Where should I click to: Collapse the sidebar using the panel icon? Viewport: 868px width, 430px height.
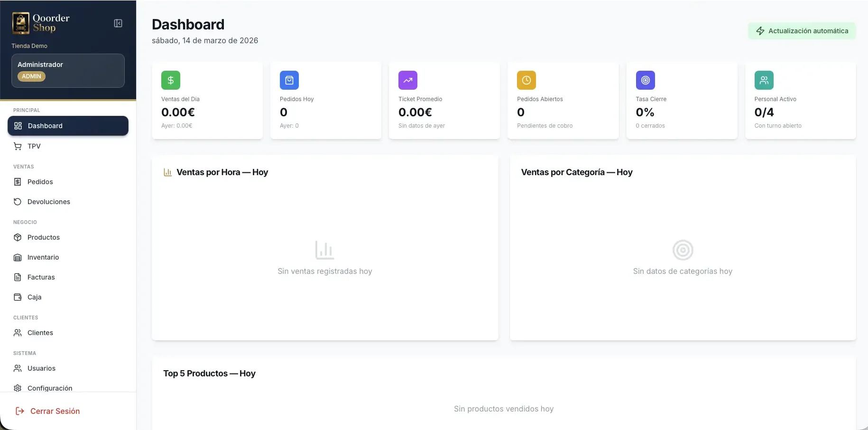pyautogui.click(x=118, y=23)
